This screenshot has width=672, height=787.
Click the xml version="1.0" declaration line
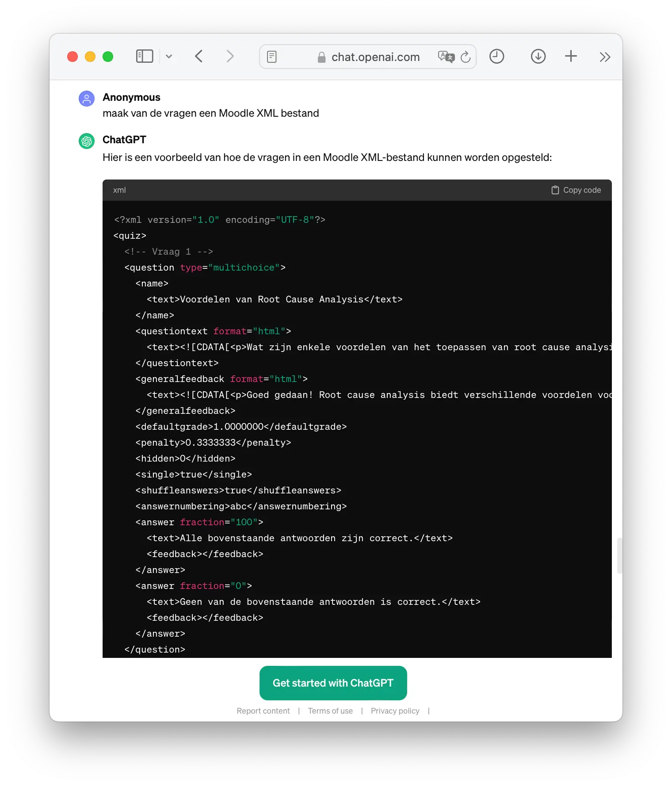tap(220, 220)
